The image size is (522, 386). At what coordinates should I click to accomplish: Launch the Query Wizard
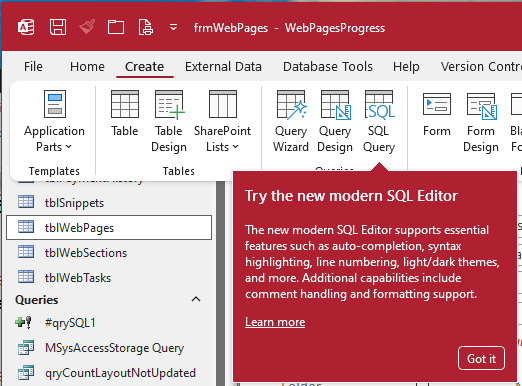pos(291,122)
